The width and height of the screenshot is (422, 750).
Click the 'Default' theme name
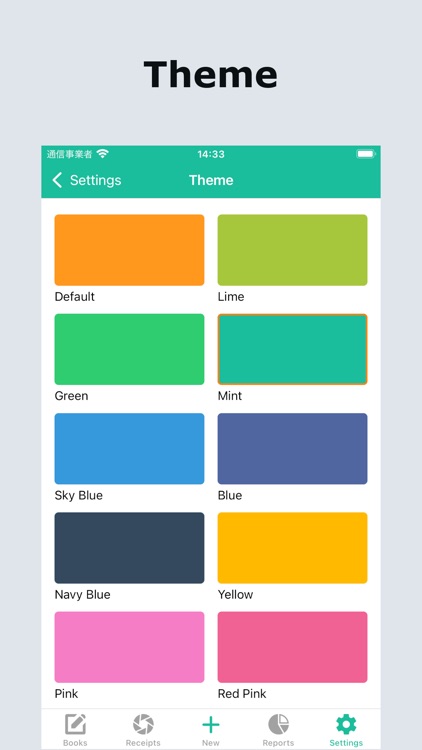pyautogui.click(x=75, y=297)
